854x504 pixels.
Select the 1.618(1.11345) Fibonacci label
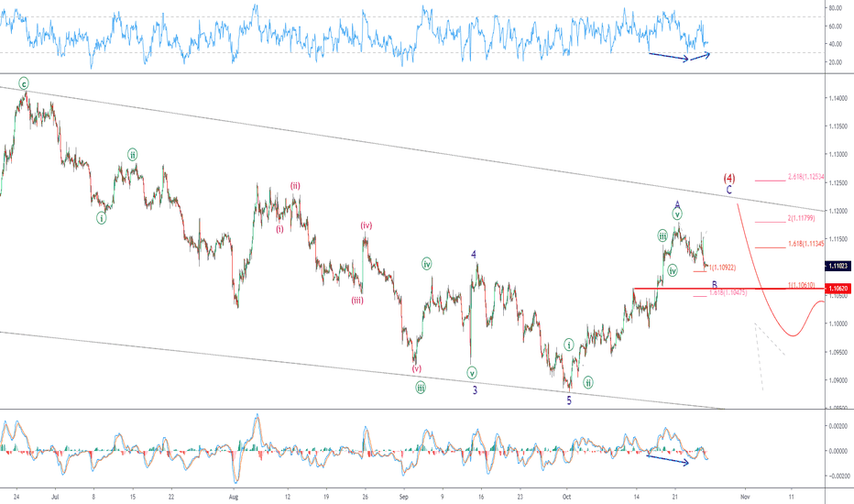[x=805, y=244]
